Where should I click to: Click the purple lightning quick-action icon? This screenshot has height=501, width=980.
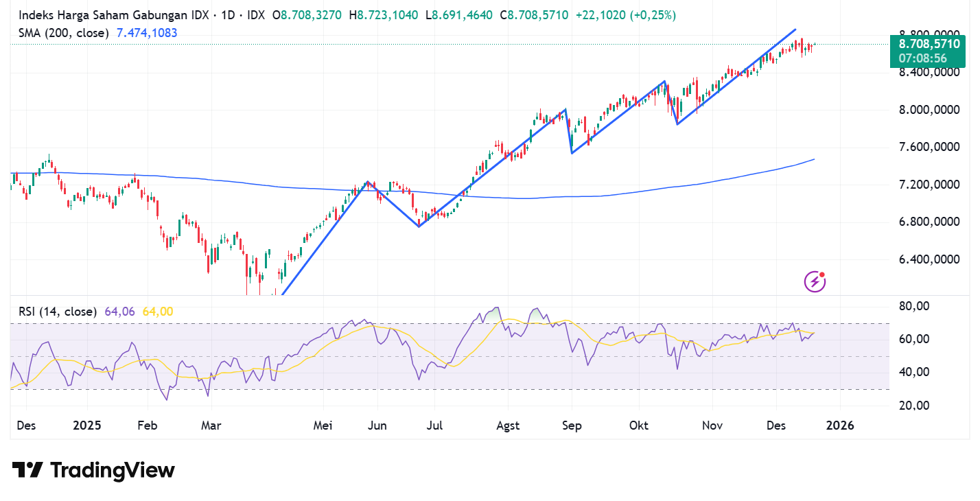tap(814, 281)
